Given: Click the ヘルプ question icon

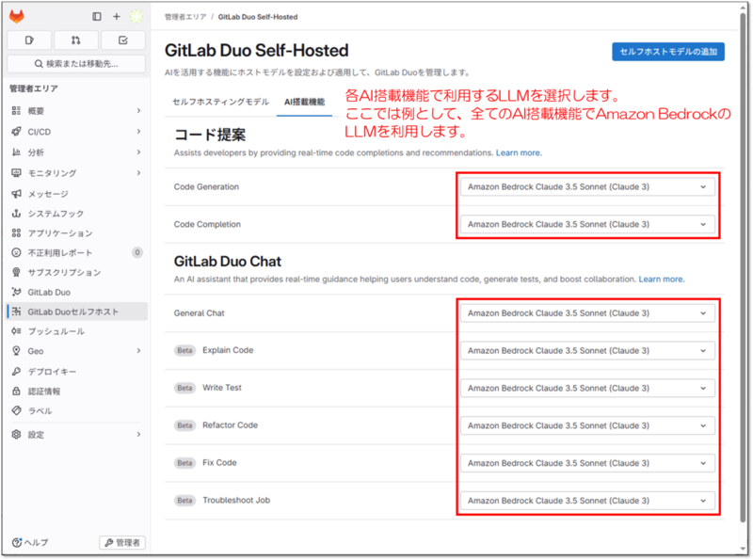Looking at the screenshot, I should pos(17,543).
